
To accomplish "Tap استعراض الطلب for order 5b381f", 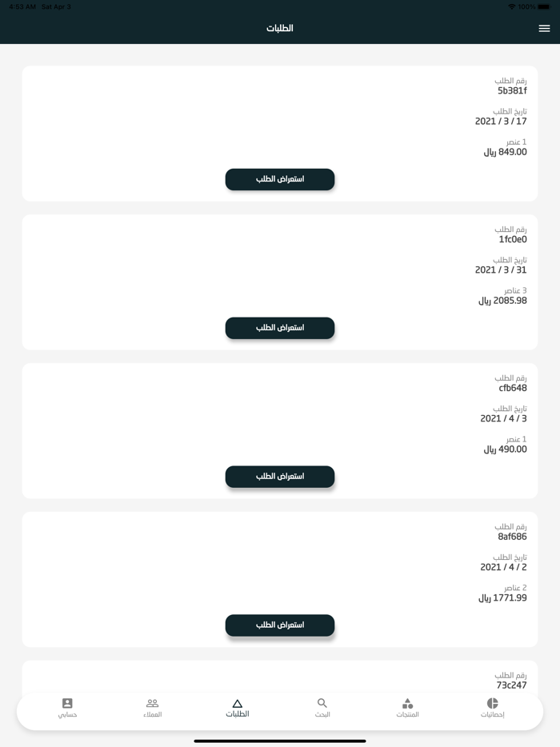I will tap(280, 179).
